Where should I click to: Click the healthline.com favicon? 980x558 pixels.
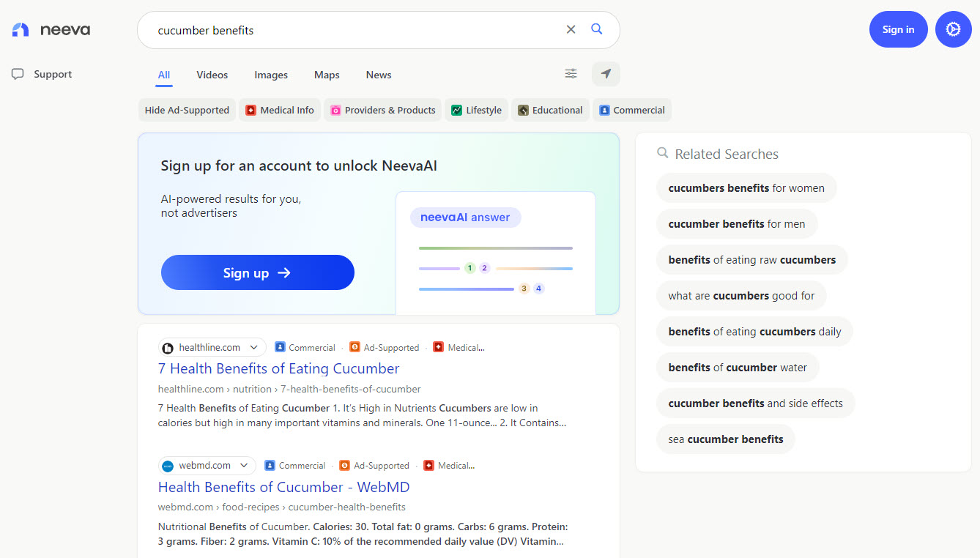168,348
